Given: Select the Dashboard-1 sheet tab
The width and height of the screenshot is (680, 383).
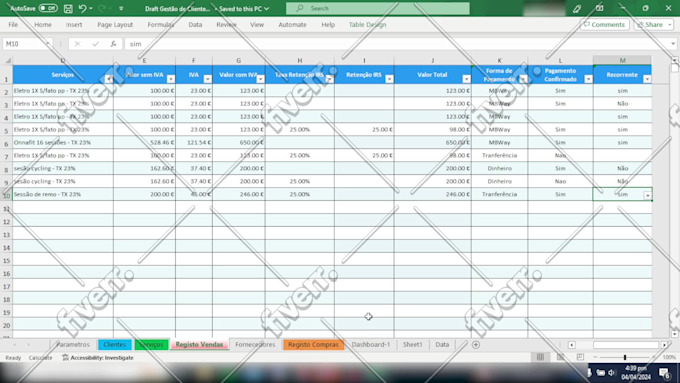Looking at the screenshot, I should coord(371,344).
